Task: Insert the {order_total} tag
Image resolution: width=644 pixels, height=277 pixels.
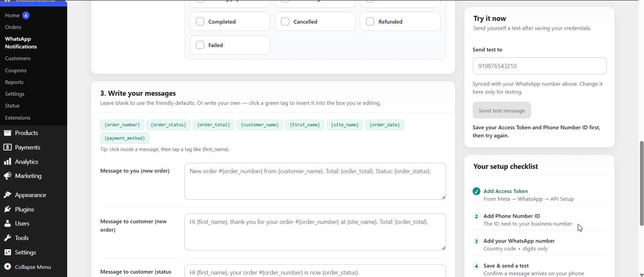Action: tap(213, 125)
